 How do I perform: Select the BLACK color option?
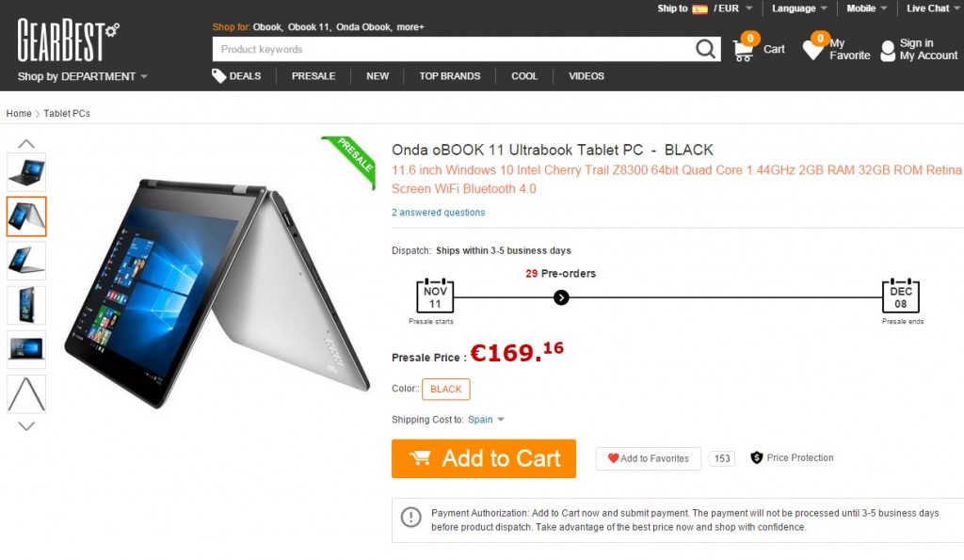pos(445,389)
